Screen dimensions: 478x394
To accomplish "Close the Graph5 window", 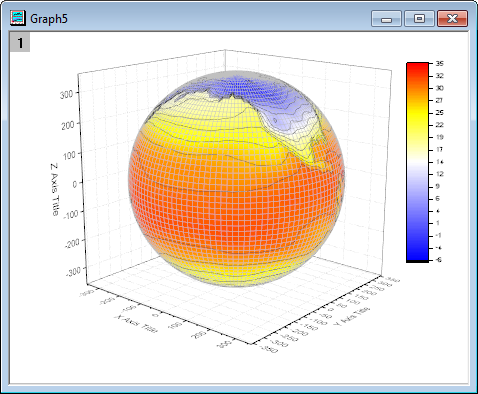I will [452, 18].
